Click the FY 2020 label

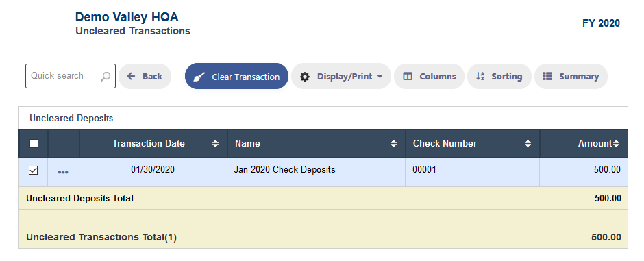(x=601, y=23)
